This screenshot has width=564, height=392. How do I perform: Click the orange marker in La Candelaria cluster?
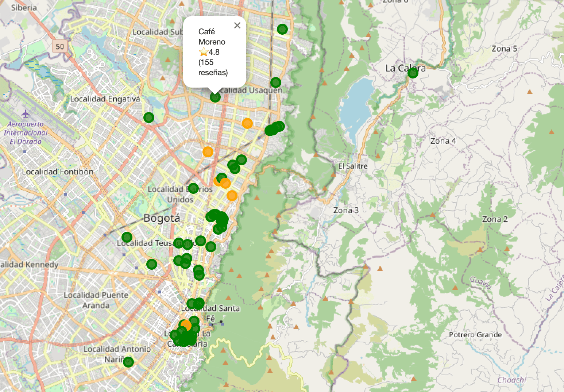186,325
